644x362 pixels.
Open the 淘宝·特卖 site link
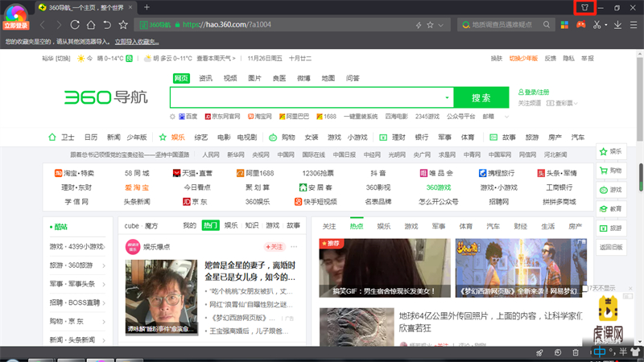[74, 173]
